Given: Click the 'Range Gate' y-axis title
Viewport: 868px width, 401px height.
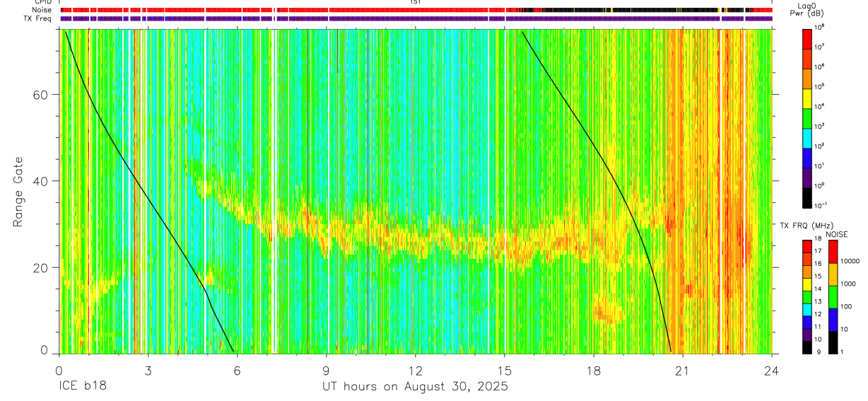Looking at the screenshot, I should (x=17, y=192).
